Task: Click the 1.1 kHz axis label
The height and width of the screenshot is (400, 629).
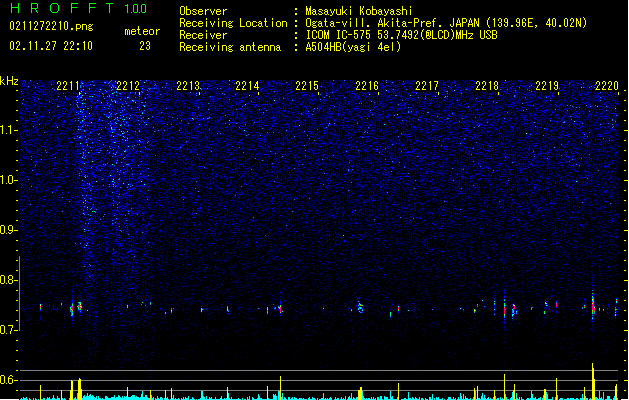Action: pos(9,130)
